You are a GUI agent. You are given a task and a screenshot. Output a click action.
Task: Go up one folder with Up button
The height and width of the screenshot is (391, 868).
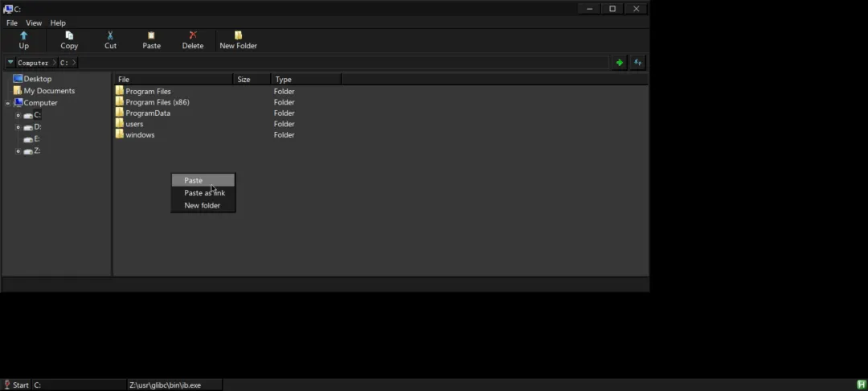(x=24, y=40)
